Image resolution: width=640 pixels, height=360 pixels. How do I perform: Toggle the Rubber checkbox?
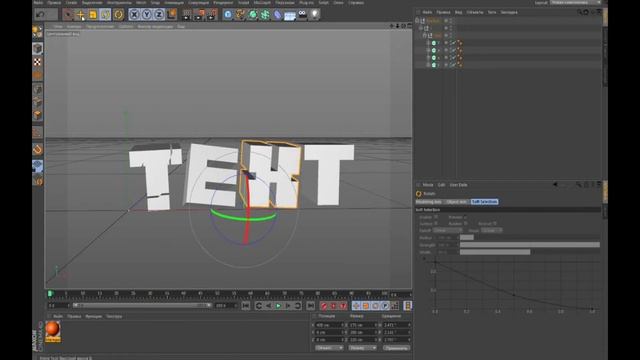click(465, 224)
